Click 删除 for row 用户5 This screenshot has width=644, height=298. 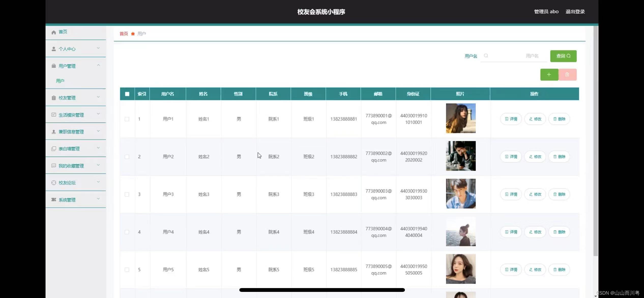[x=559, y=270]
